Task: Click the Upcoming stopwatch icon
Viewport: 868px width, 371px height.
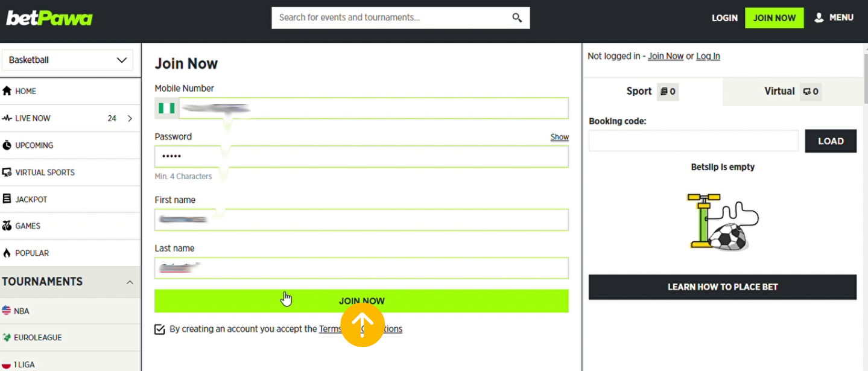Action: click(7, 145)
